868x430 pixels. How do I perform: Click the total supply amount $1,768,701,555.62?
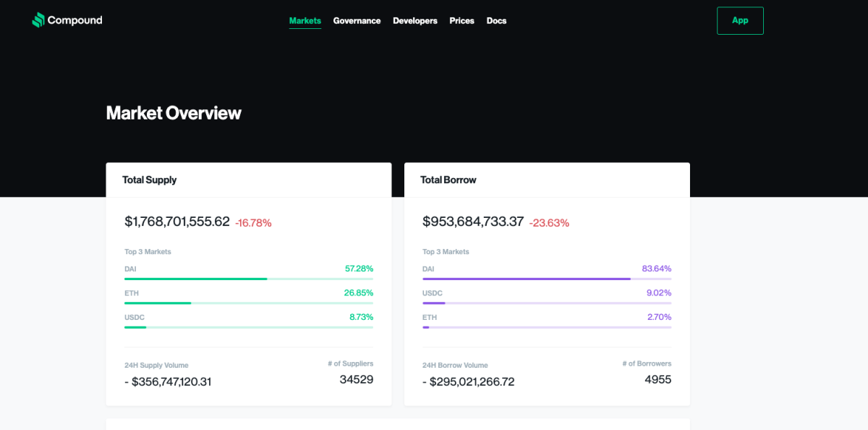pyautogui.click(x=177, y=222)
